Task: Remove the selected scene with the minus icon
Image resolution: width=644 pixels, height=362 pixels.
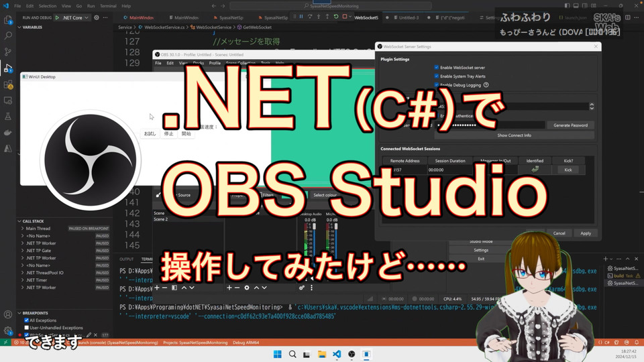Action: [x=165, y=288]
